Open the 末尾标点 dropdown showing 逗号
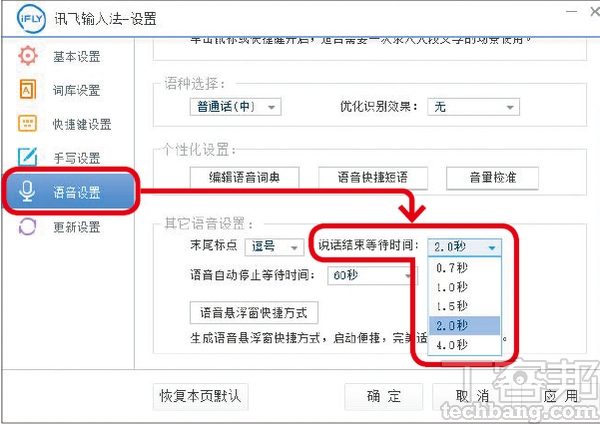 [x=274, y=247]
